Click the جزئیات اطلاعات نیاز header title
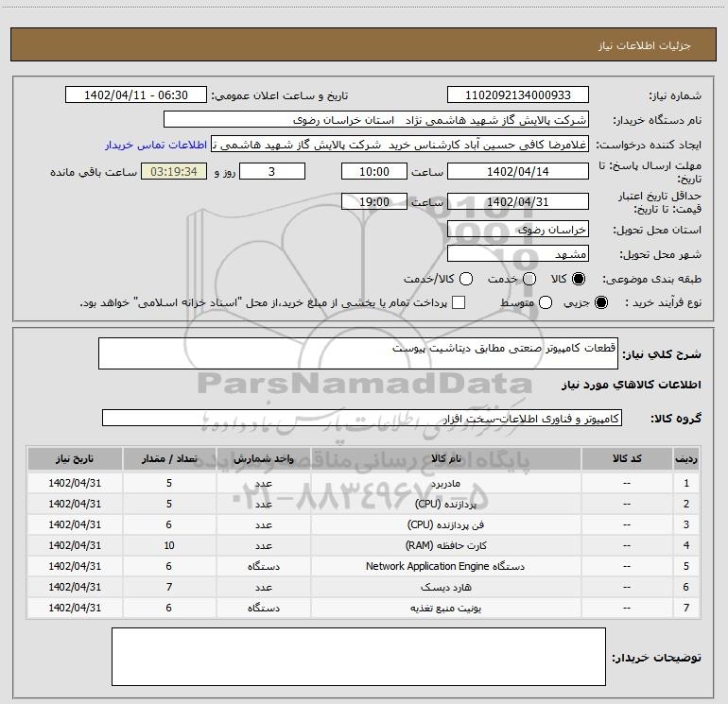 644,45
